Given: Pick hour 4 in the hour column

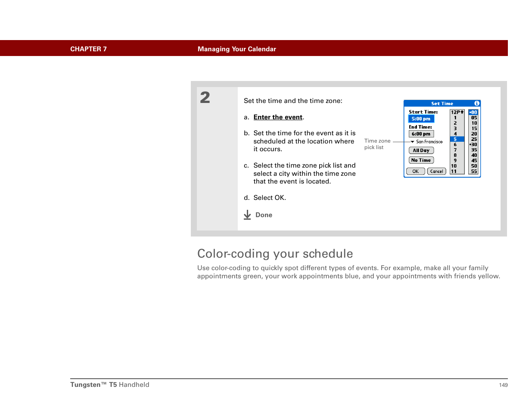Looking at the screenshot, I should click(x=455, y=134).
